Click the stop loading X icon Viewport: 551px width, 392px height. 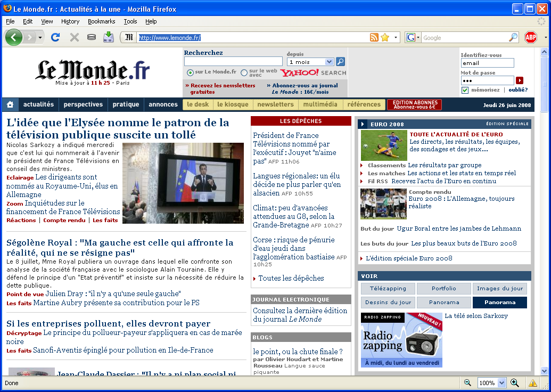pyautogui.click(x=74, y=37)
